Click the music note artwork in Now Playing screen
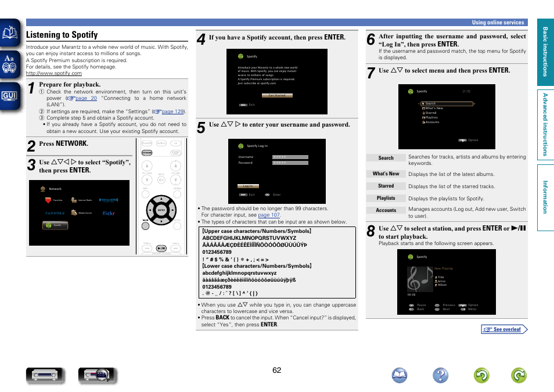 pyautogui.click(x=420, y=279)
